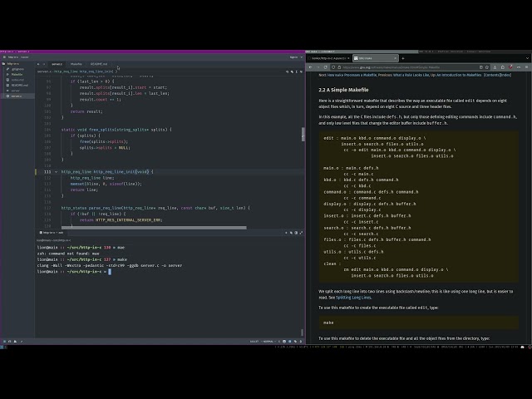Switch to the README.md editor tab
Image resolution: width=532 pixels, height=399 pixels.
coord(99,64)
